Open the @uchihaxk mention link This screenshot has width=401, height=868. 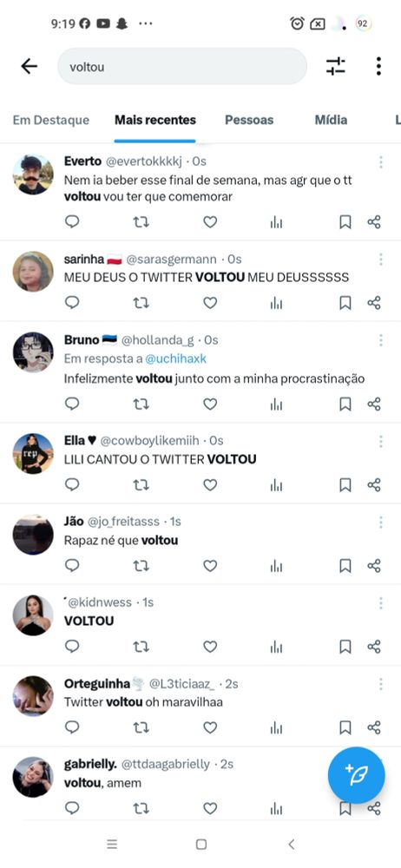pyautogui.click(x=175, y=358)
